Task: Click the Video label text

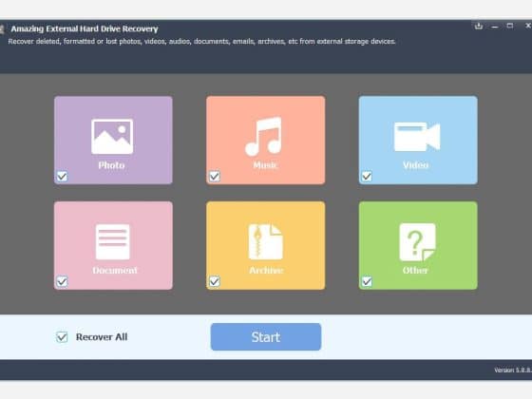Action: [416, 165]
